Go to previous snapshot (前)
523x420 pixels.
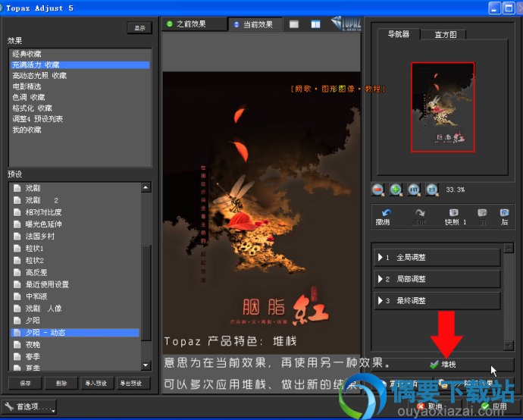482,217
